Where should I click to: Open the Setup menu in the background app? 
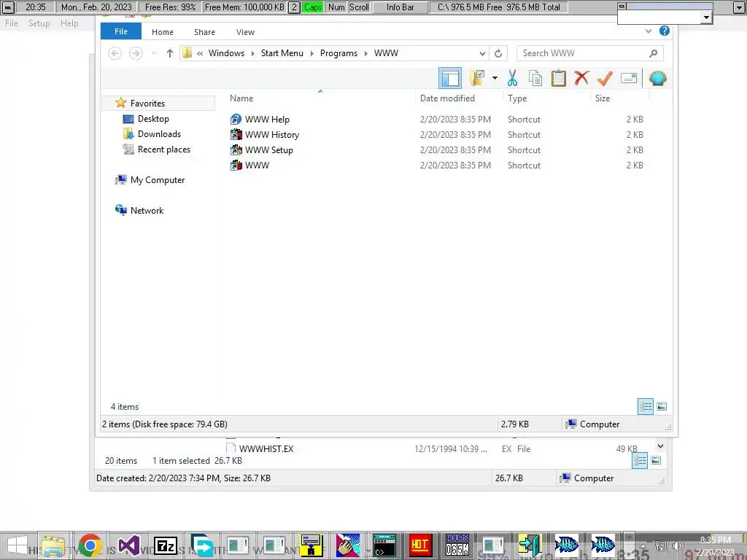point(39,23)
